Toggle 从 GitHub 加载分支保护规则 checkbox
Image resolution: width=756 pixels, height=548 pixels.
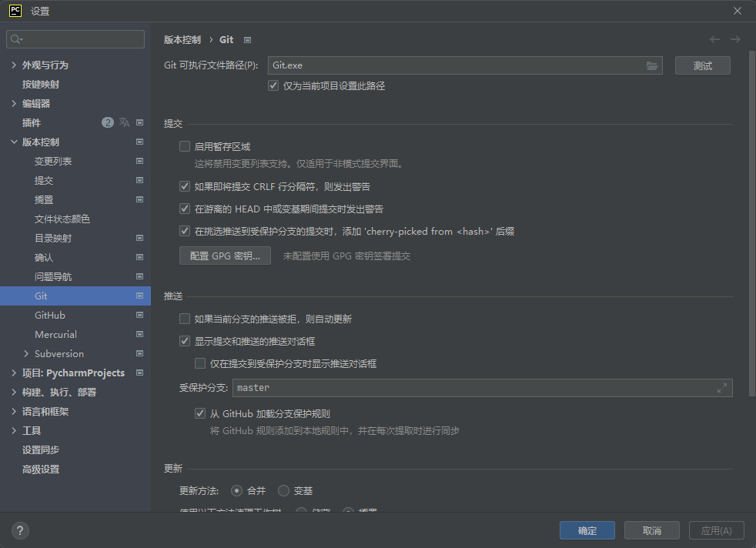point(200,413)
